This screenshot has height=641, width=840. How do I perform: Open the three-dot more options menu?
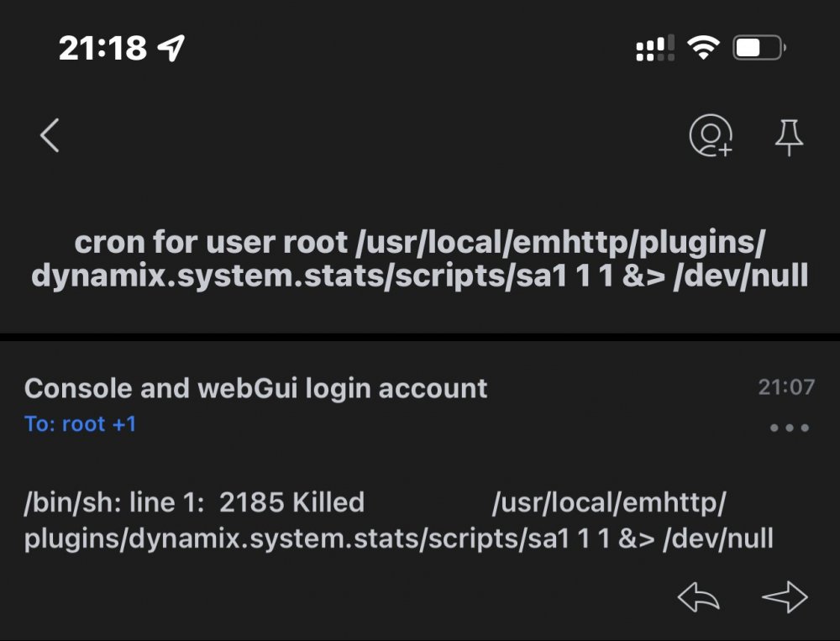[789, 428]
